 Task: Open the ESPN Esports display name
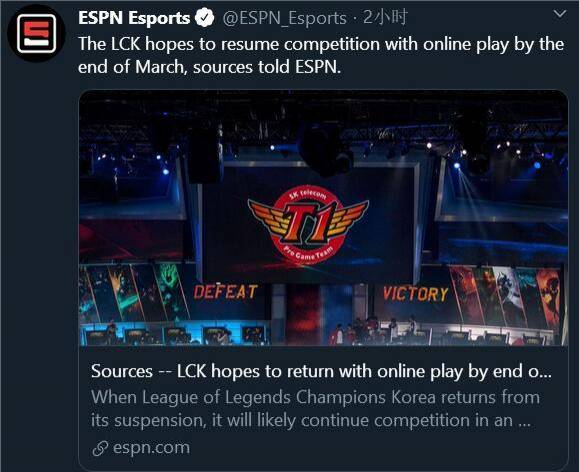pos(134,18)
